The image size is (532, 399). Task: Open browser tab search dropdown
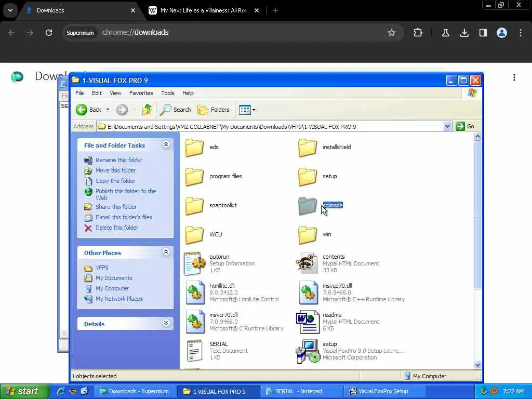click(x=10, y=10)
